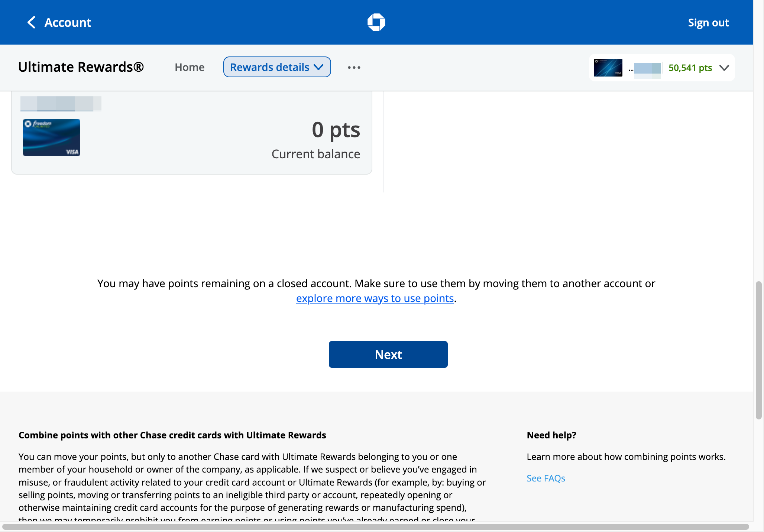This screenshot has height=532, width=764.
Task: Click the 50,541 pts balance
Action: pos(690,68)
